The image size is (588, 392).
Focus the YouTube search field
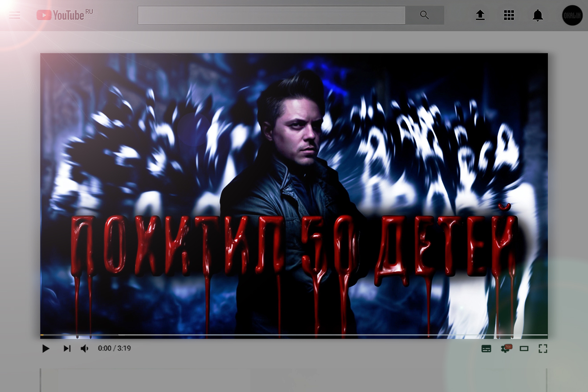(272, 15)
